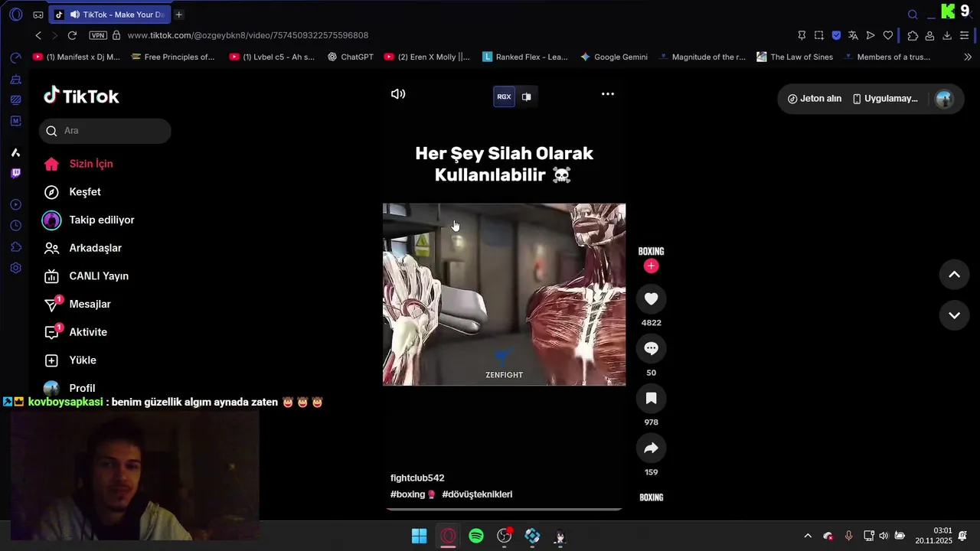Like the video with the heart button

[651, 298]
